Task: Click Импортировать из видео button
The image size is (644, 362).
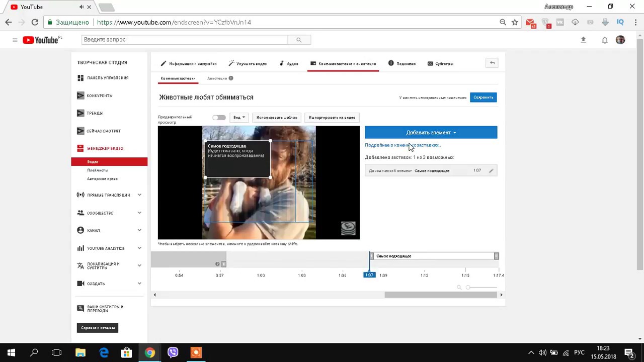Action: [x=332, y=118]
